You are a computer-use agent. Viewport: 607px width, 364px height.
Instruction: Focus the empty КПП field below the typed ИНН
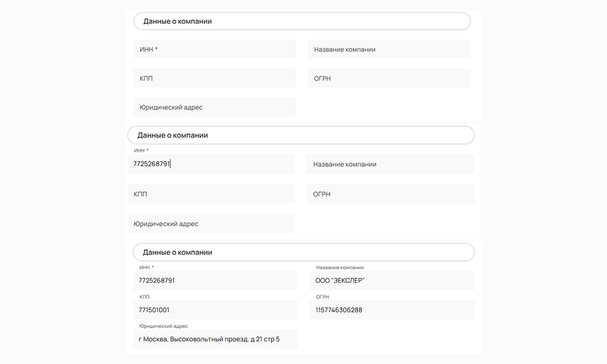(x=211, y=194)
